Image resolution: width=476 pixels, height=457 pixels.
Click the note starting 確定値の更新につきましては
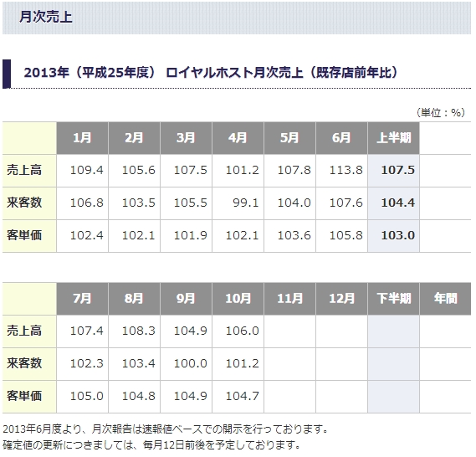pyautogui.click(x=151, y=445)
